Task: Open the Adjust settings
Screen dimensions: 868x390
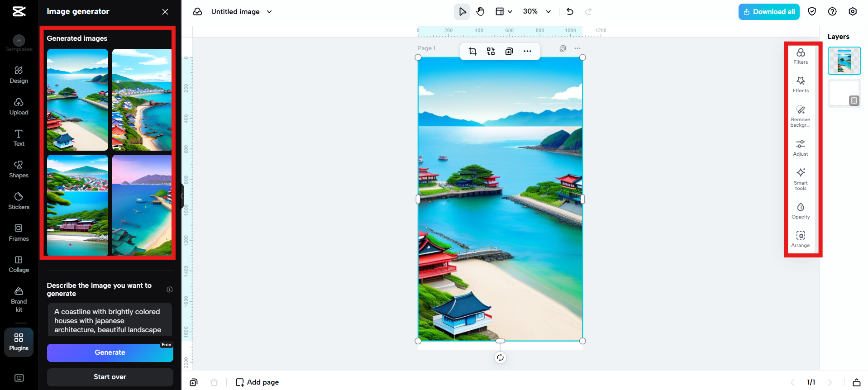Action: pyautogui.click(x=800, y=147)
